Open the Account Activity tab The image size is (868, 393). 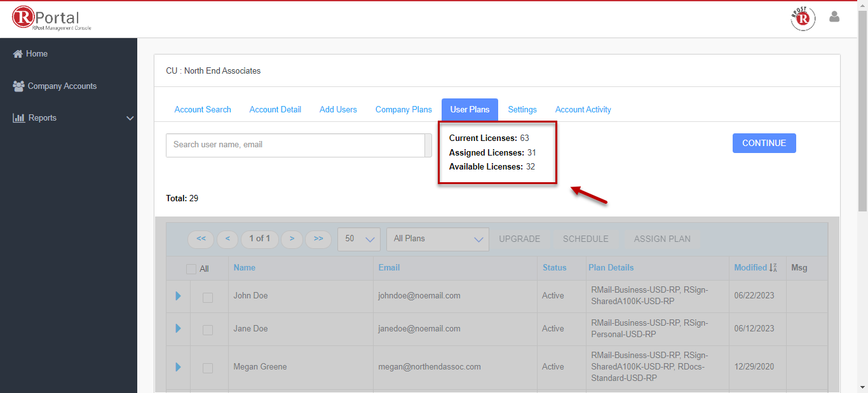583,110
